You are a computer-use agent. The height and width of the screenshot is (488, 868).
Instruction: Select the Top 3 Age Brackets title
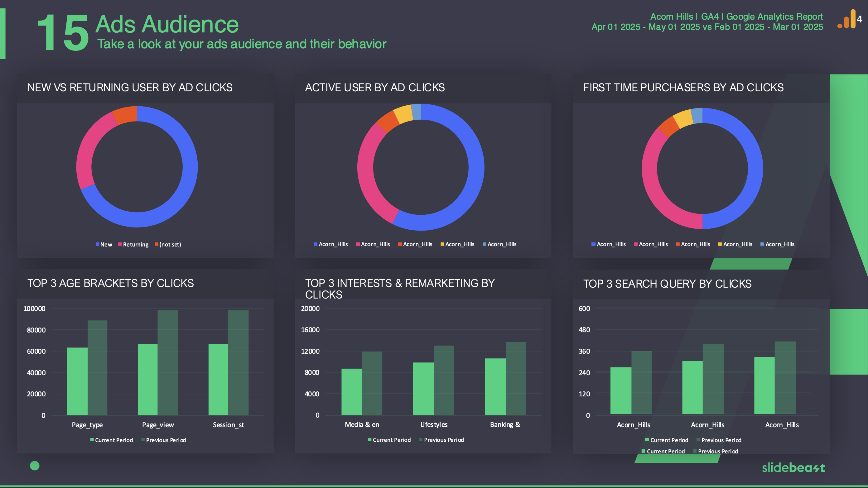[110, 283]
